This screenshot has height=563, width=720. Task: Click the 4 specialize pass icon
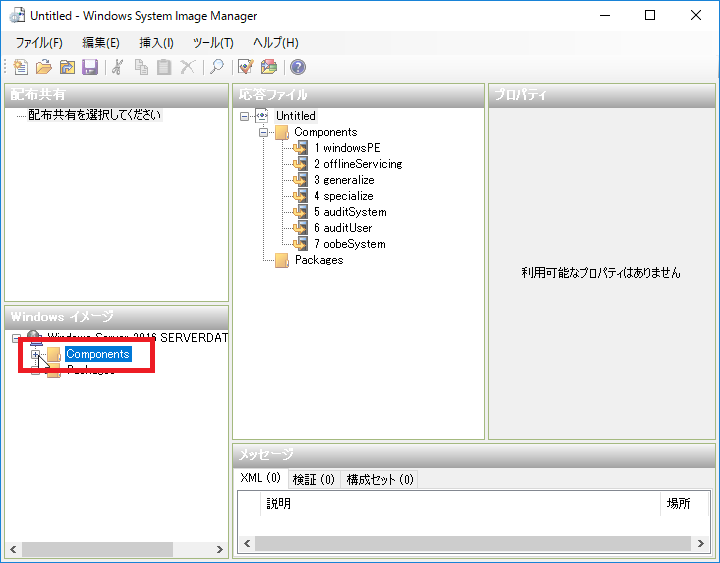click(300, 196)
